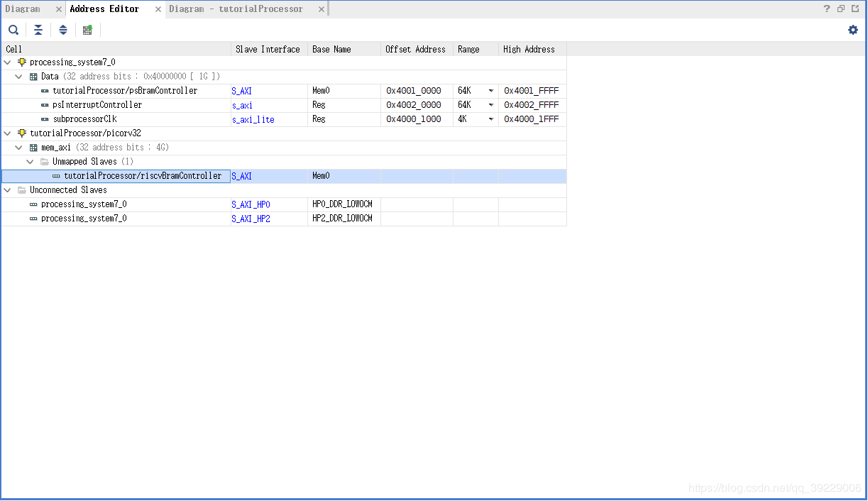868x501 pixels.
Task: Close the Diagram - tutorialProcessor tab
Action: coord(321,9)
